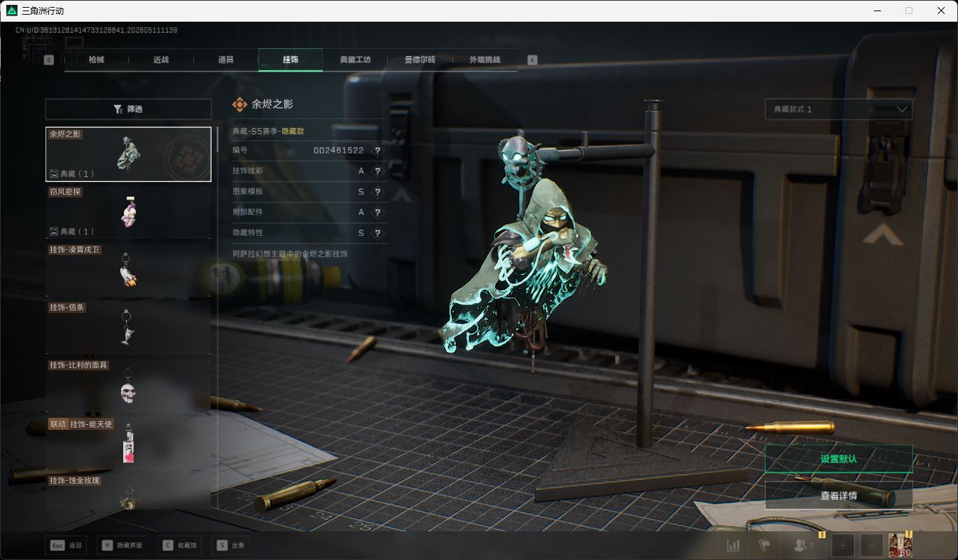The image size is (958, 560).
Task: Click the player avatar in bottom bar
Action: coord(900,545)
